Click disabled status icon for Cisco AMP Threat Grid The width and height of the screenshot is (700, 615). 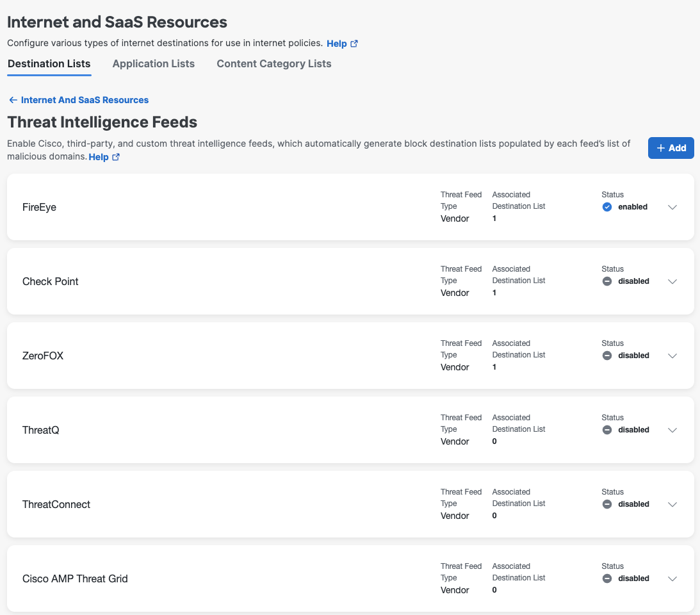point(606,578)
